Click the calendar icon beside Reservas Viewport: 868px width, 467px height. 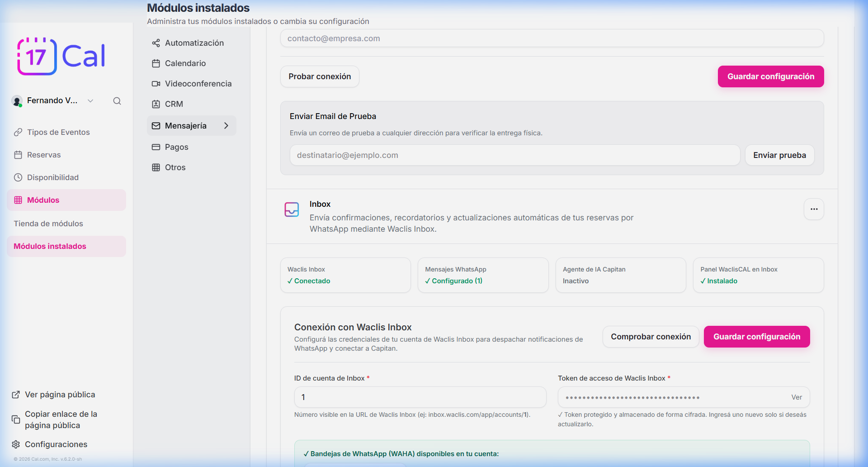pyautogui.click(x=18, y=155)
